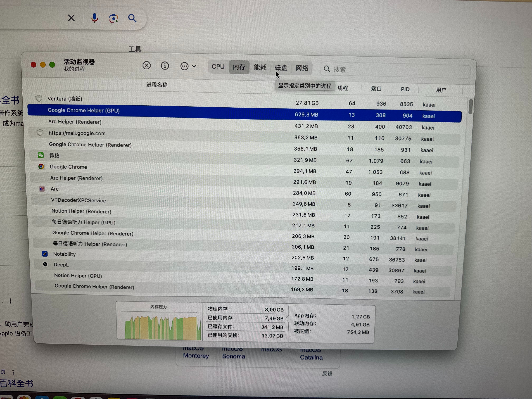Sort by 进程名称 column header
The image size is (532, 399).
click(157, 85)
